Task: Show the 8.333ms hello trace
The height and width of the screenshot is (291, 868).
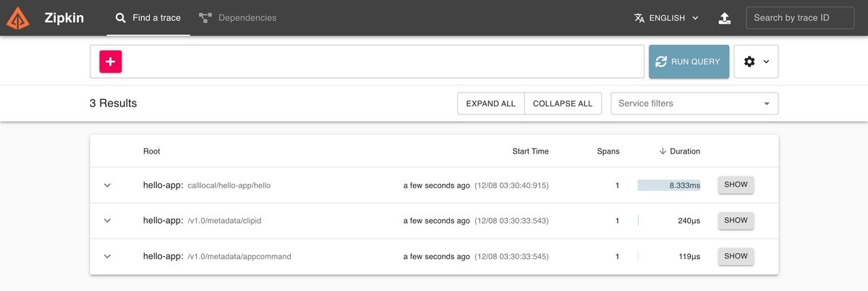Action: click(736, 185)
